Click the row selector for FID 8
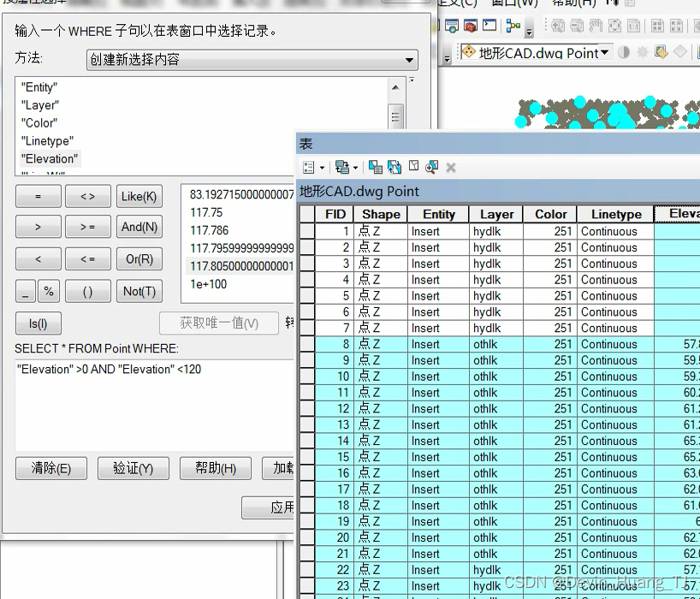The image size is (700, 599). click(x=307, y=344)
